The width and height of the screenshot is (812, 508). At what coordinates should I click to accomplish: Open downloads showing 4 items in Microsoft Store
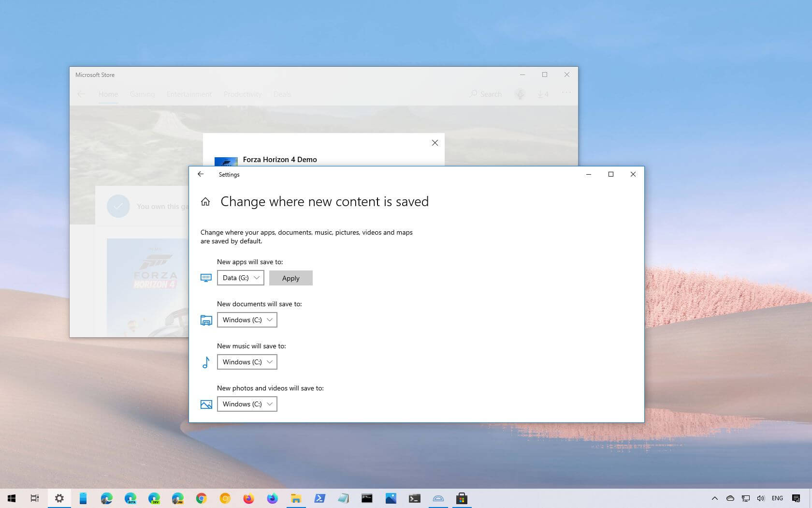click(x=542, y=94)
